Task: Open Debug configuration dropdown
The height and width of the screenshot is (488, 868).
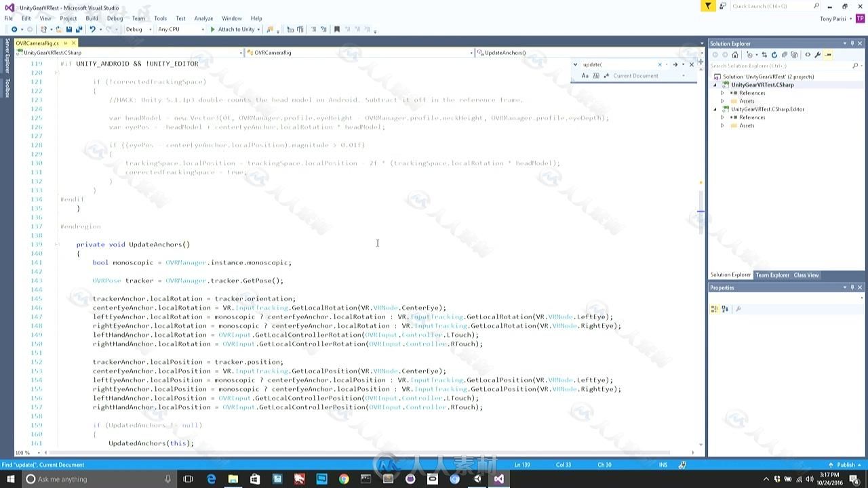Action: [x=150, y=29]
